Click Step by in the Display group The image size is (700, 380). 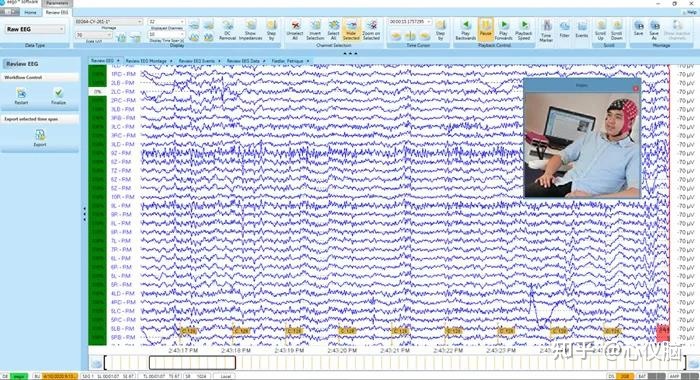coord(271,30)
